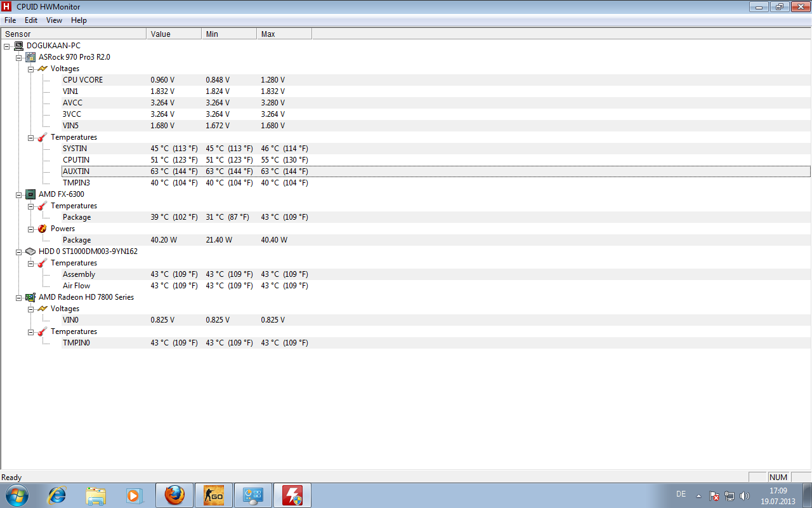The image size is (812, 508).
Task: Select the VIN1 voltage row
Action: (436, 91)
